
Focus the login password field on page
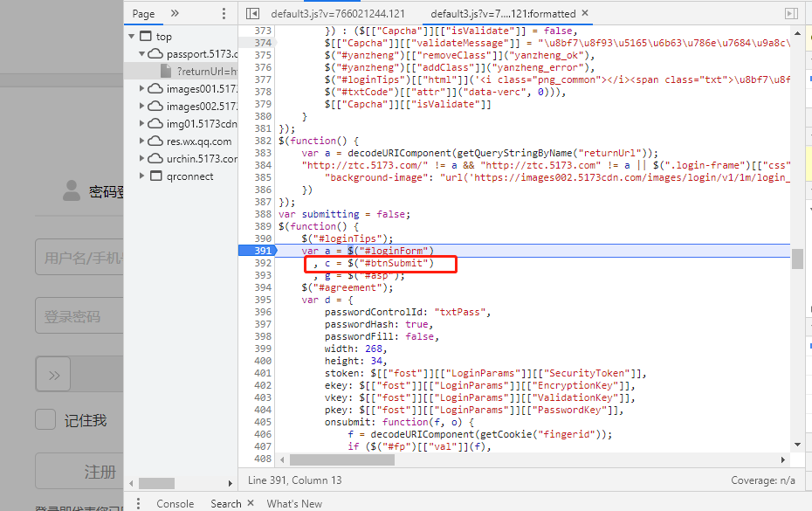79,316
